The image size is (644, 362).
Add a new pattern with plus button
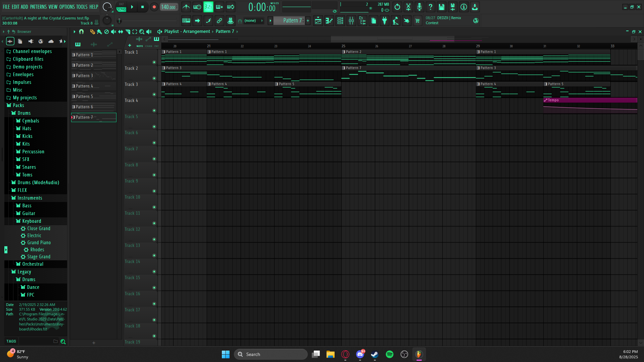(x=308, y=21)
